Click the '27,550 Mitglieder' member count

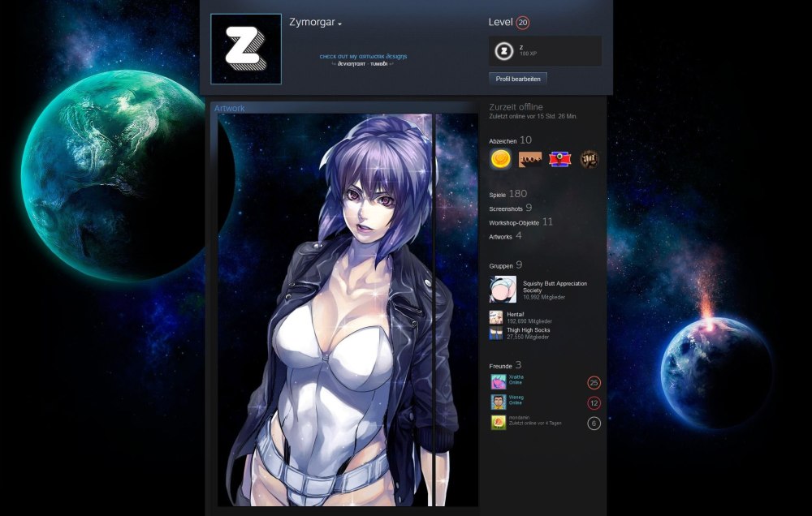click(x=528, y=337)
